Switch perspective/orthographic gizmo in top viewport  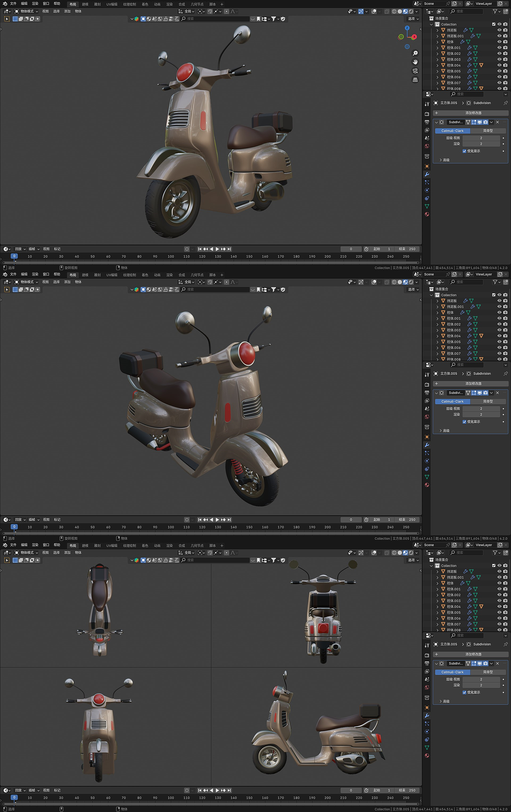tap(415, 79)
